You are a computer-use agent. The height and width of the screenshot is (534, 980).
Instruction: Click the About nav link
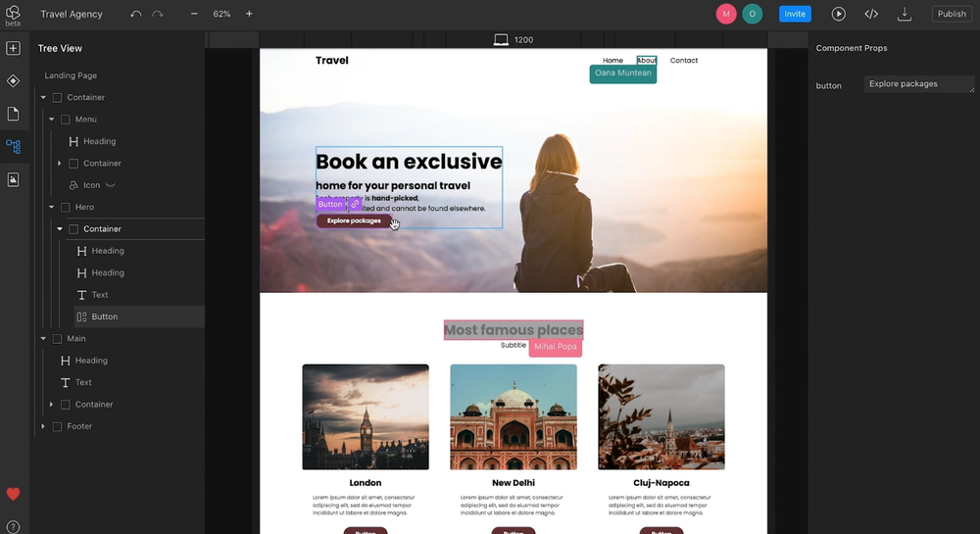coord(646,61)
